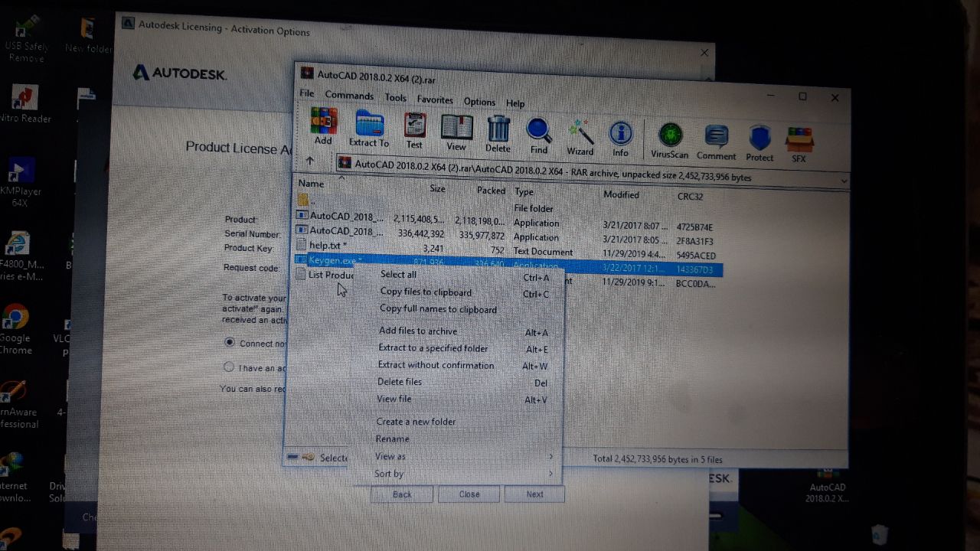Select the help.txt file row
Image resolution: width=980 pixels, height=551 pixels.
click(505, 249)
